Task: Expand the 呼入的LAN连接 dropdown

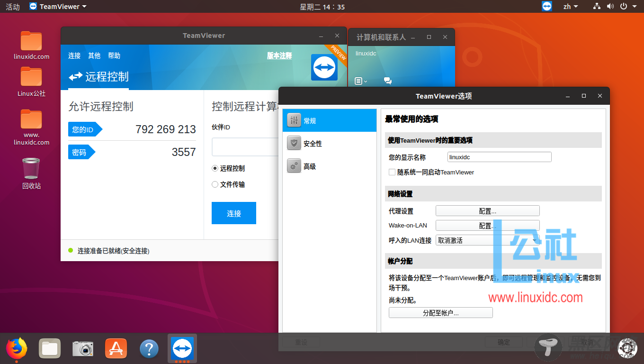Action: pyautogui.click(x=488, y=240)
